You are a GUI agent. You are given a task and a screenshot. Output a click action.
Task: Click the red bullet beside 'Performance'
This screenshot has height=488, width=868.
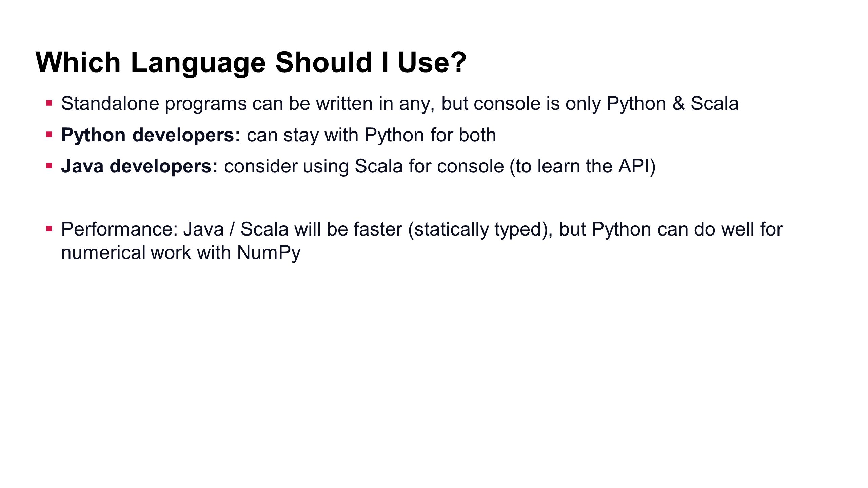click(50, 229)
